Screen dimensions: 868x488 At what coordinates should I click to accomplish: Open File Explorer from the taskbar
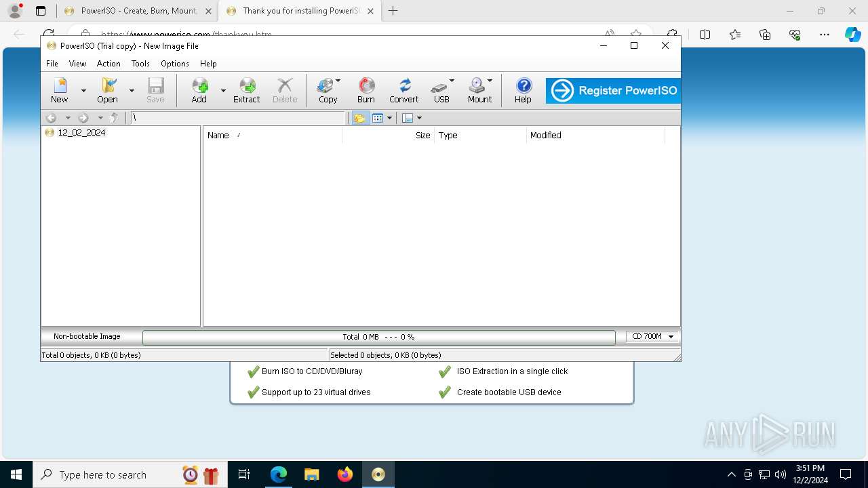pyautogui.click(x=311, y=474)
